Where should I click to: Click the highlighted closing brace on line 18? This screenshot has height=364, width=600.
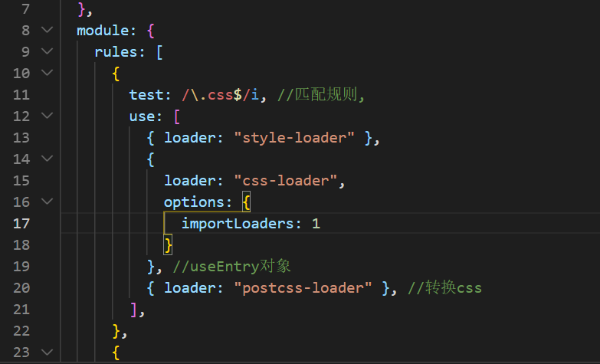point(168,244)
